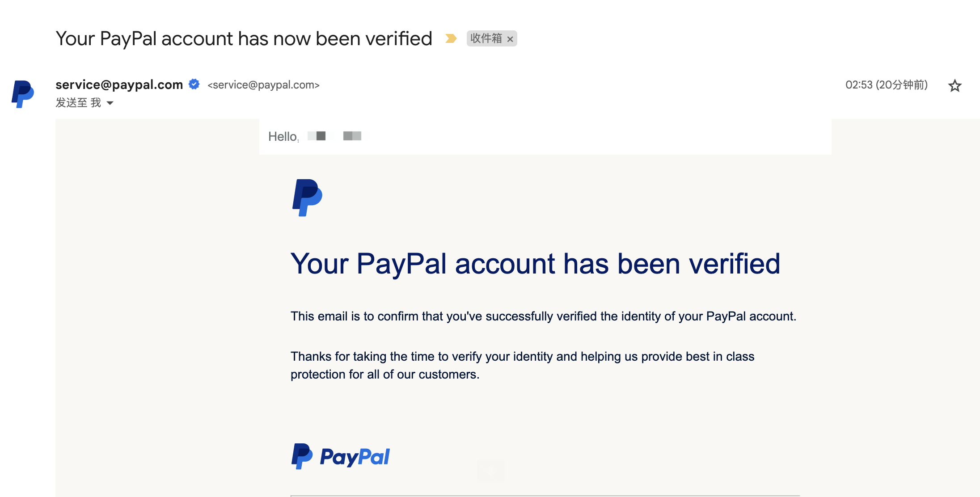Remove the 收件箱 label with its x
980x497 pixels.
(x=510, y=39)
